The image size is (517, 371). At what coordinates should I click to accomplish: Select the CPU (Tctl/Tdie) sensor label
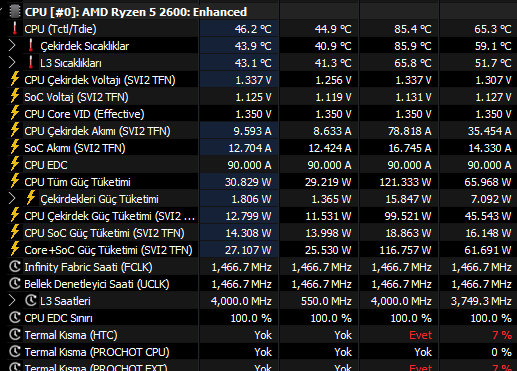coord(60,29)
